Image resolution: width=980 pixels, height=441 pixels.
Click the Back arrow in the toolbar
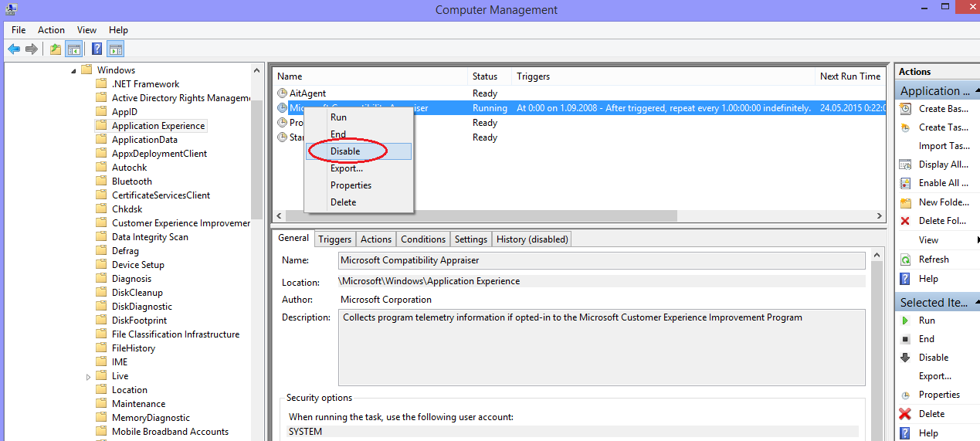[x=14, y=49]
